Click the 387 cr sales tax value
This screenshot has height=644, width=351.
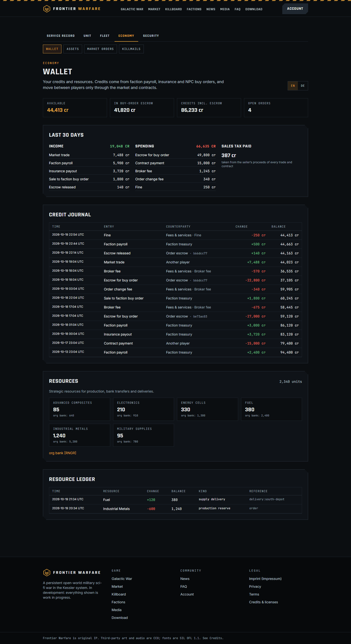pos(229,155)
